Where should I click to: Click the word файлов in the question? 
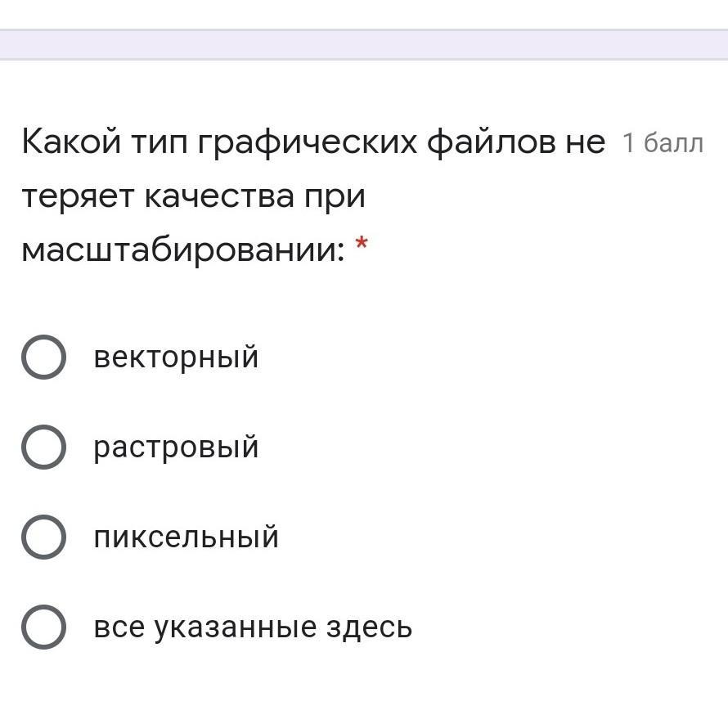click(491, 143)
